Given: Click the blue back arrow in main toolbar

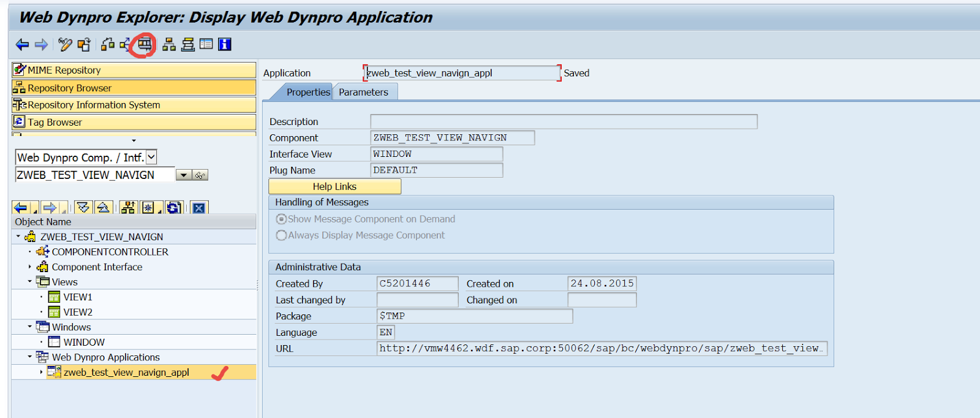Looking at the screenshot, I should [x=23, y=45].
